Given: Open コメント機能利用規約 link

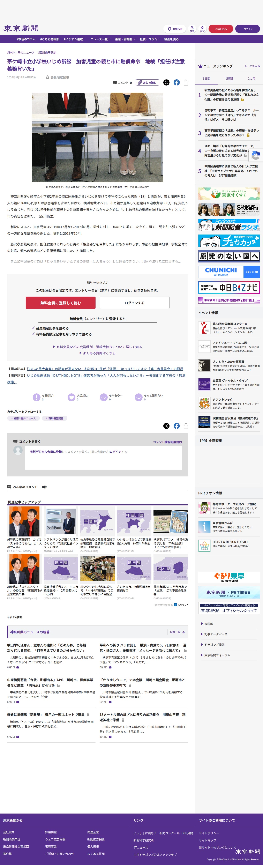Looking at the screenshot, I should point(167,442).
